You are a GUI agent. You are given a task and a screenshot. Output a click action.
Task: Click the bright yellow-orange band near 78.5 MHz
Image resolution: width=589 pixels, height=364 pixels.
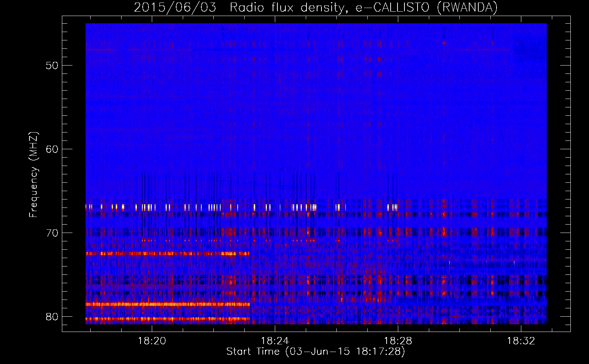167,304
